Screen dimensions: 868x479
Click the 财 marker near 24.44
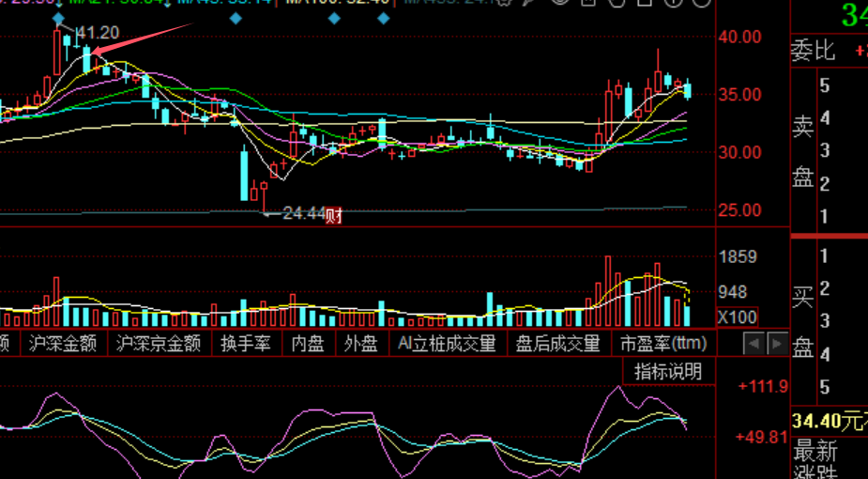point(333,215)
